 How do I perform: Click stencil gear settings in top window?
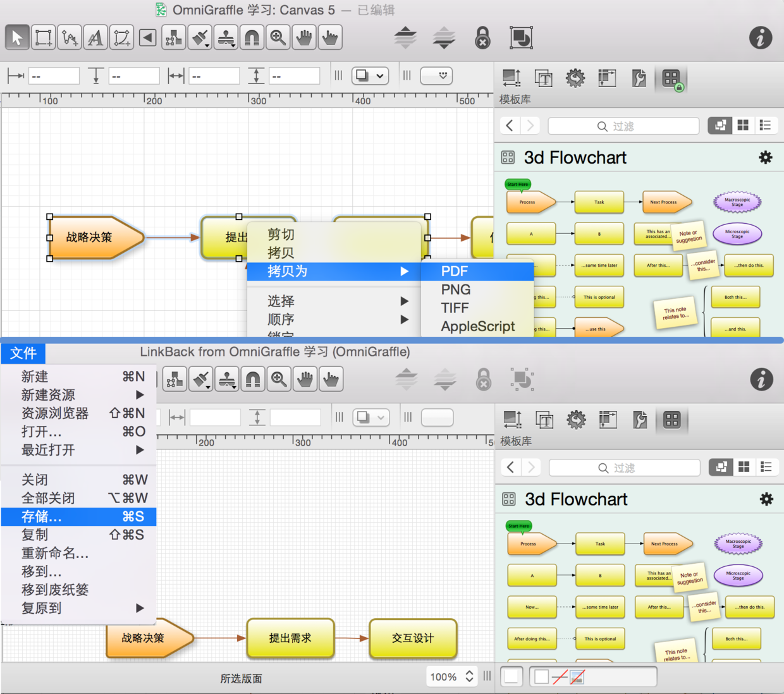tap(765, 157)
